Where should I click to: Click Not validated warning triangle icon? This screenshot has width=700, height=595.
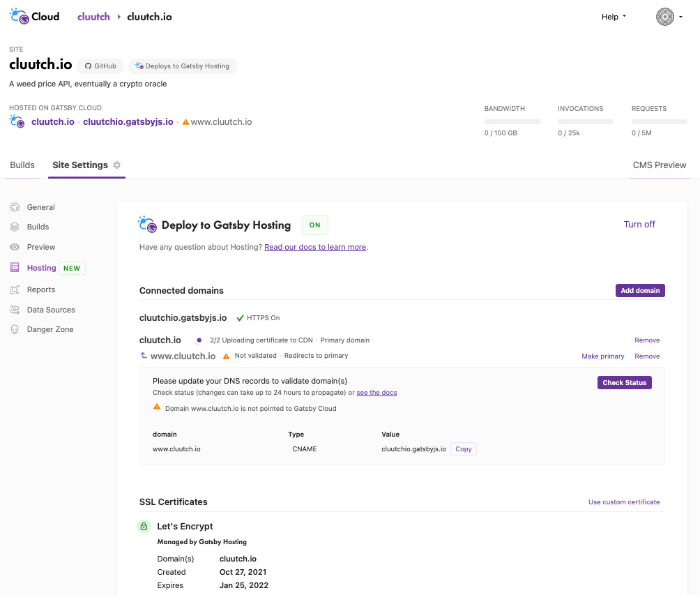point(227,356)
